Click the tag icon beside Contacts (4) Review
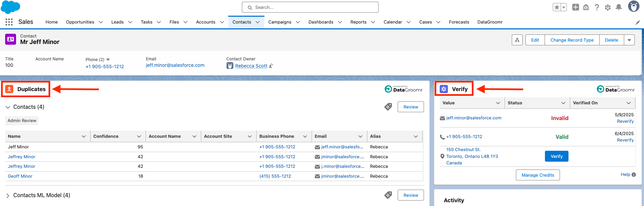 [388, 107]
